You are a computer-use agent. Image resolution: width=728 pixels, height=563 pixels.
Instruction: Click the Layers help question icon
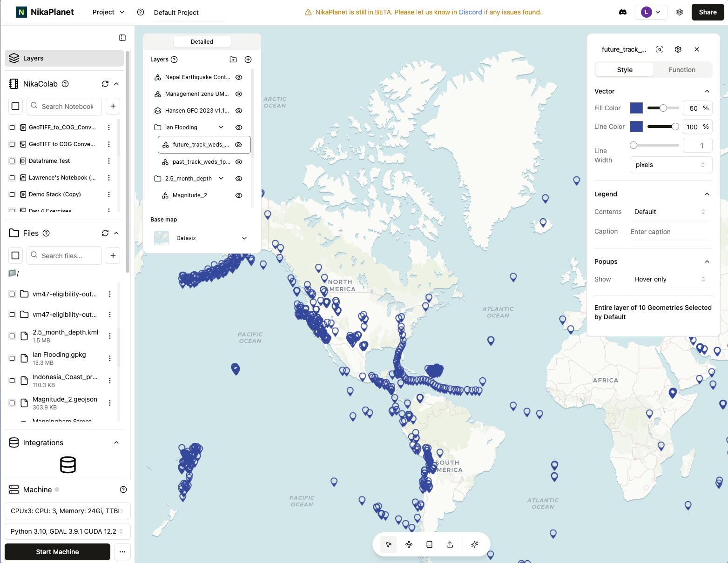tap(174, 60)
